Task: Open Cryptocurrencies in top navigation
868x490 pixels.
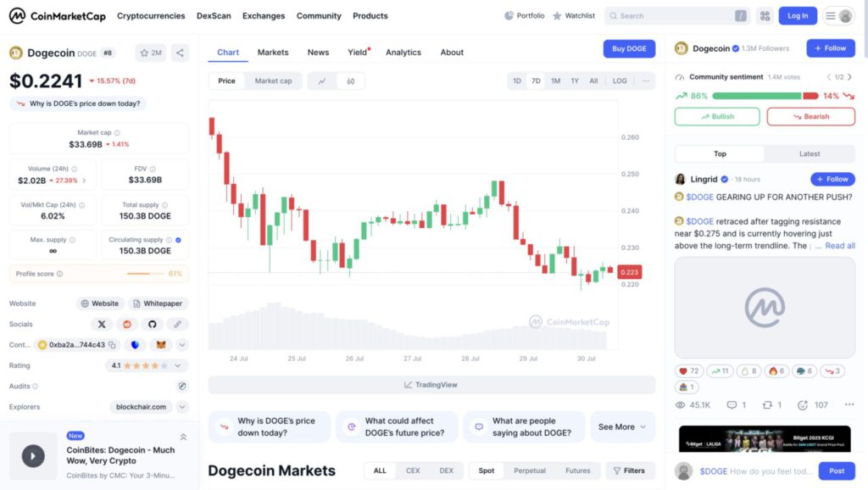Action: pos(151,16)
